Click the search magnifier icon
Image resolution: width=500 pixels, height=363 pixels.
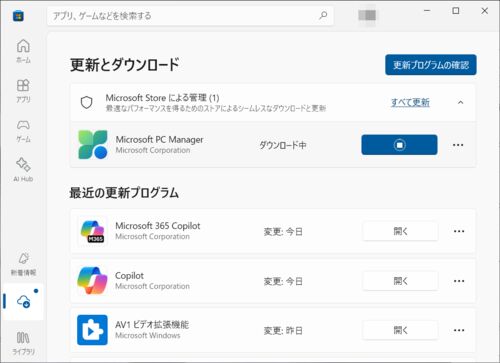tap(323, 15)
